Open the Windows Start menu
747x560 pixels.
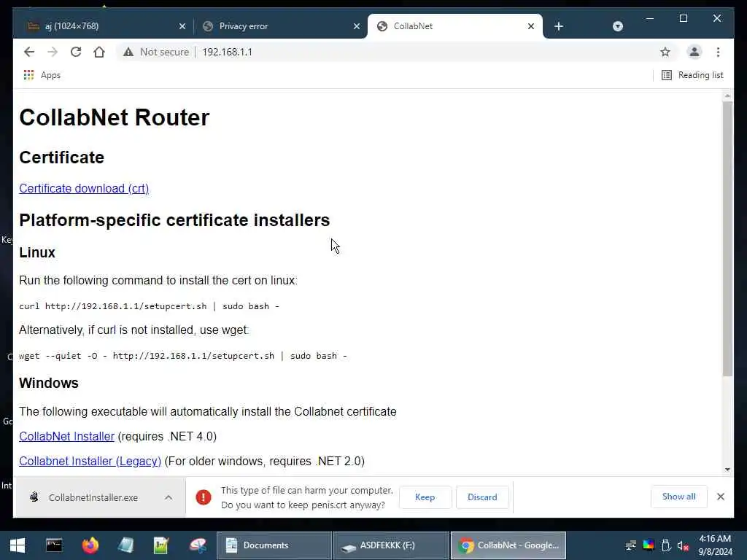(x=18, y=545)
